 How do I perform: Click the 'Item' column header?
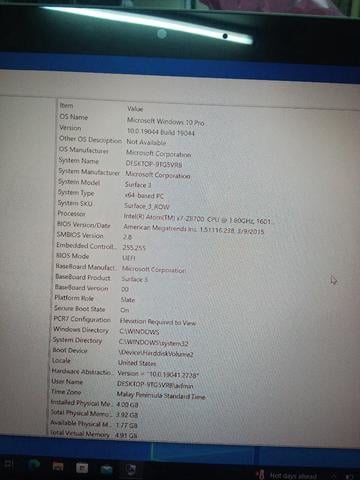click(66, 106)
